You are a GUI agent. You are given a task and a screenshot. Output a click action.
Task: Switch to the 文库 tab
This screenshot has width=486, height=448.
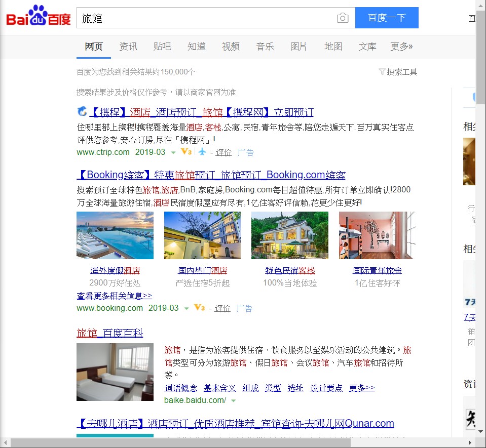coord(367,47)
